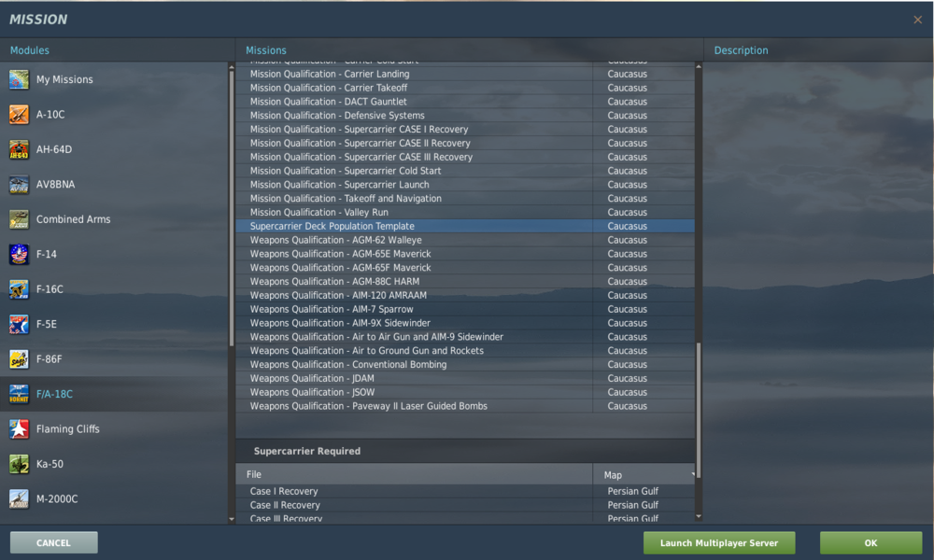Select Weapons Qualification - AIM-7 Sparrow
The image size is (934, 560).
[x=464, y=309]
